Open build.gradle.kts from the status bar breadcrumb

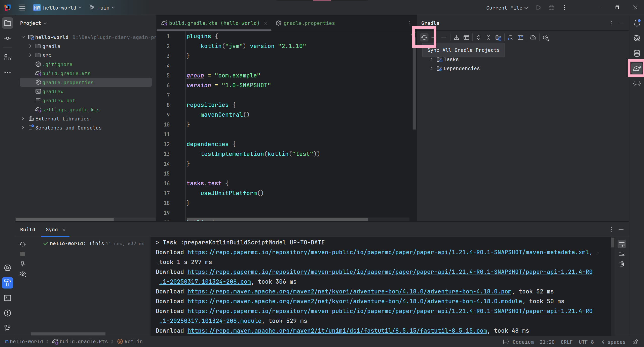84,341
